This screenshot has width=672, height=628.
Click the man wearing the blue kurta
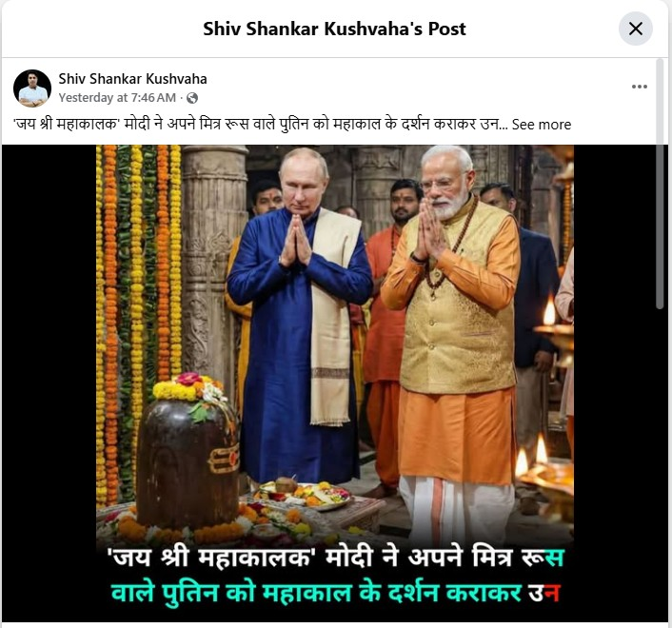pos(299,317)
